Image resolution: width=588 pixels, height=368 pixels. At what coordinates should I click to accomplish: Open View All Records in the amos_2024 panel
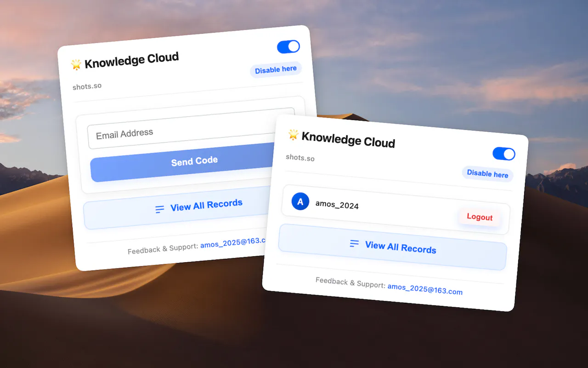(x=393, y=247)
